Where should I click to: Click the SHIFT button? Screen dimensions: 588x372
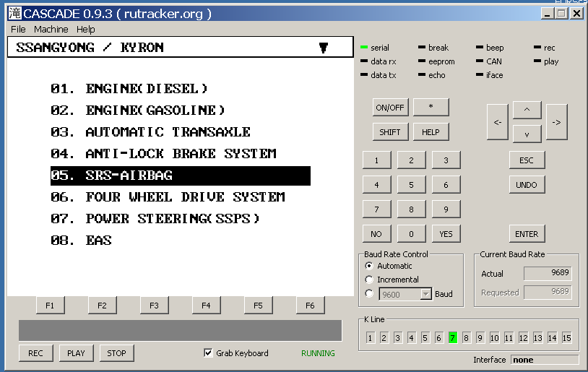coord(390,132)
